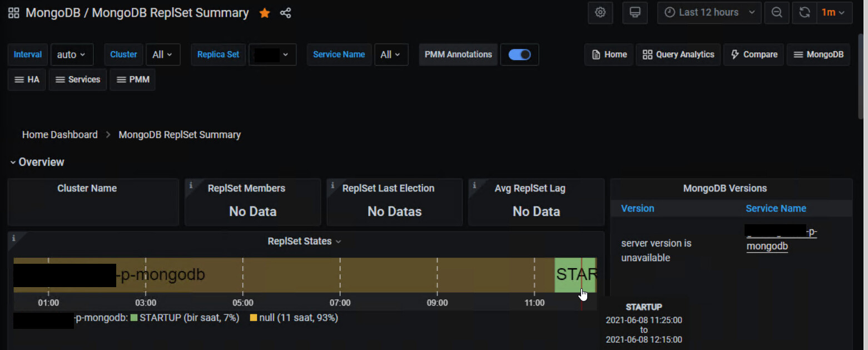Click the cycle view mode monitor icon
The image size is (868, 350).
(x=634, y=12)
